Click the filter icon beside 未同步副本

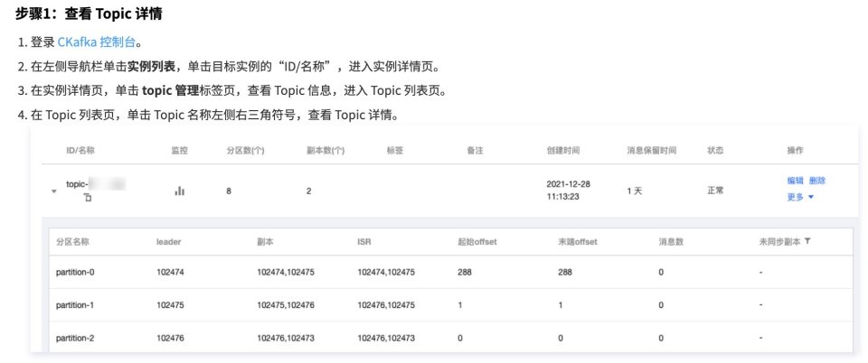click(807, 242)
